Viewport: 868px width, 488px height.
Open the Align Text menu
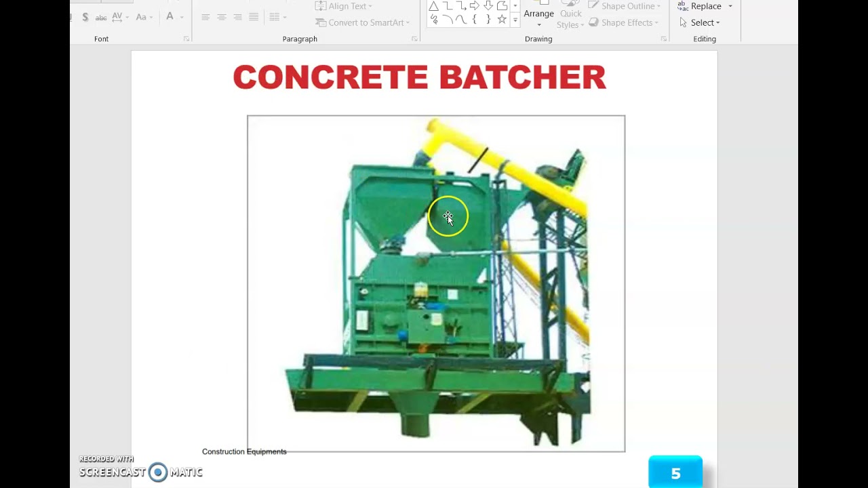pos(344,6)
